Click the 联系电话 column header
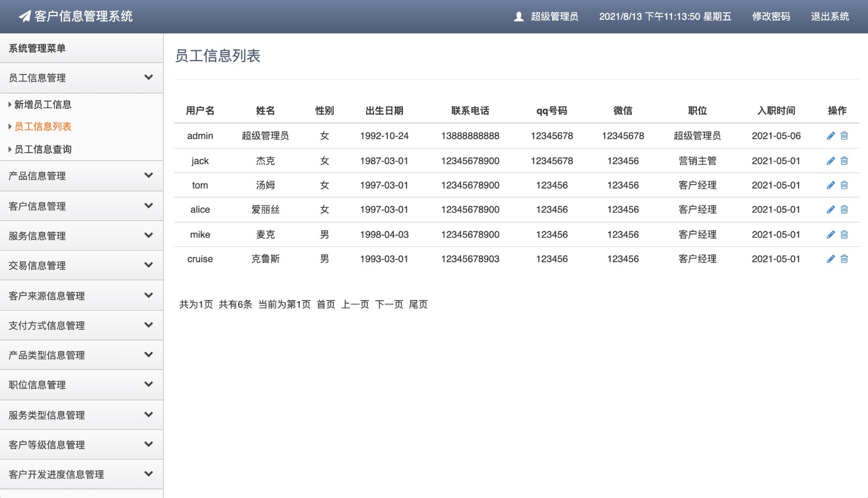Screen dimensions: 868x498 pyautogui.click(x=470, y=111)
